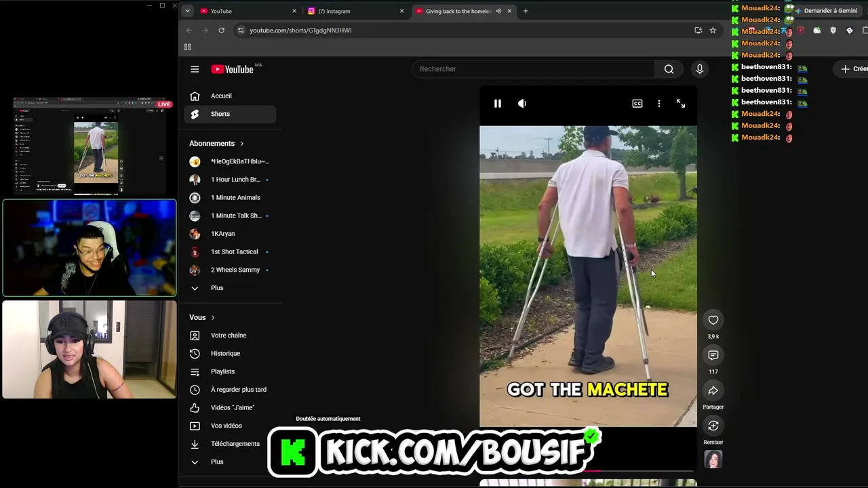Click Demander à Gemini button

click(x=826, y=11)
